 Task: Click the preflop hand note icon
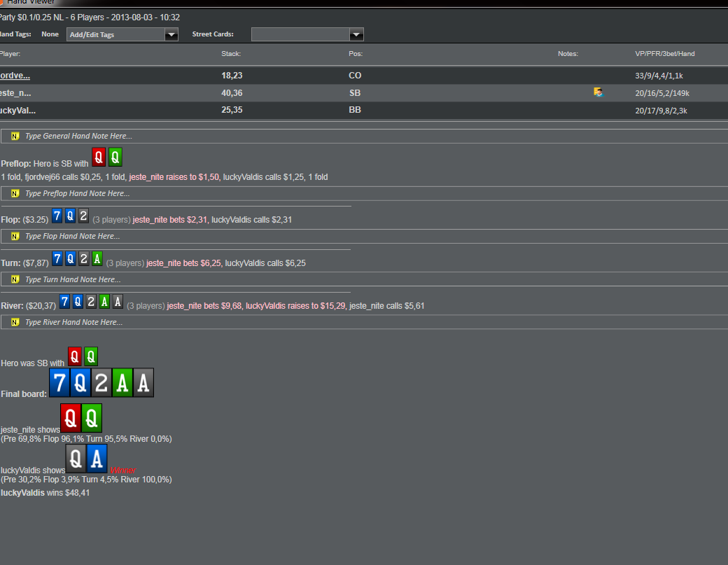coord(15,193)
